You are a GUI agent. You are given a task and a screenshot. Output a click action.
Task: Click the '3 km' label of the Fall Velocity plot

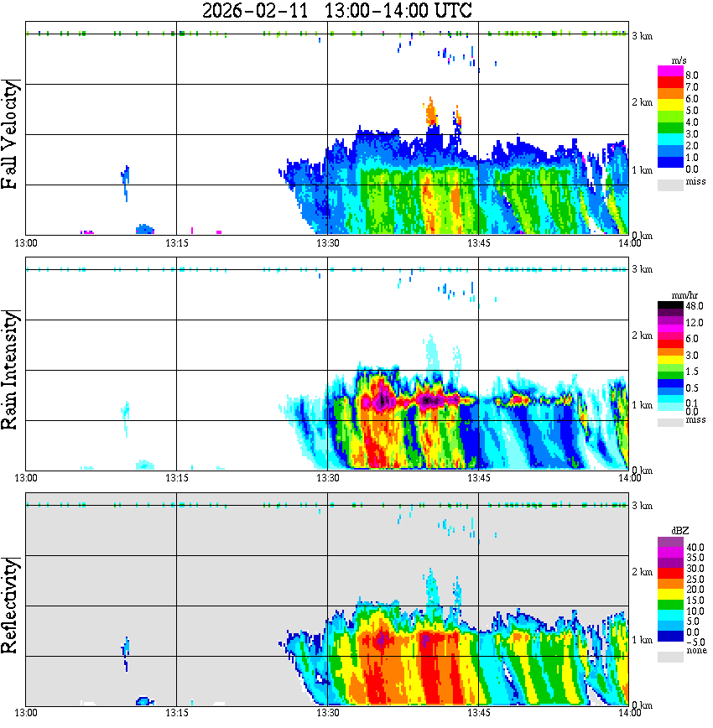pos(643,36)
